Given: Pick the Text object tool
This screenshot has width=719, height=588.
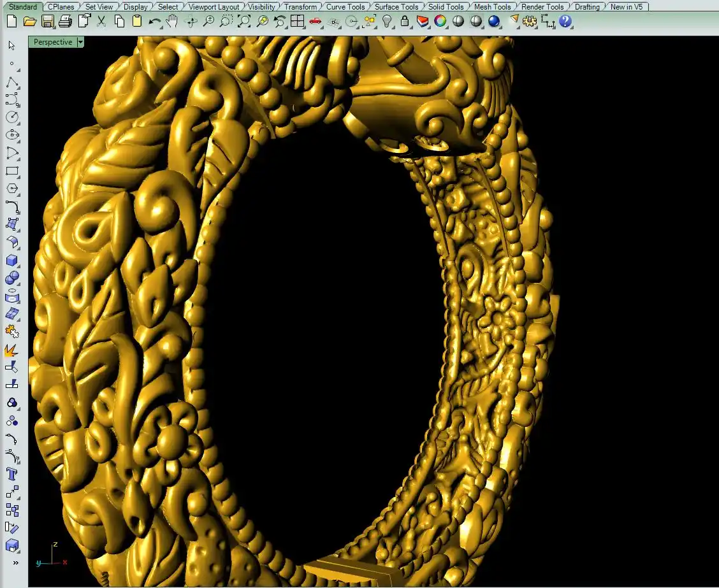Looking at the screenshot, I should point(12,474).
